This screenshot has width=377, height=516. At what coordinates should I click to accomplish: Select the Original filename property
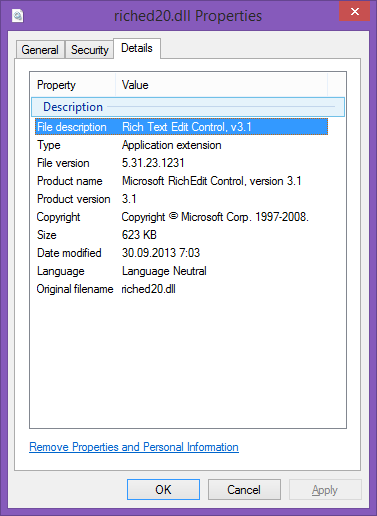pos(75,289)
